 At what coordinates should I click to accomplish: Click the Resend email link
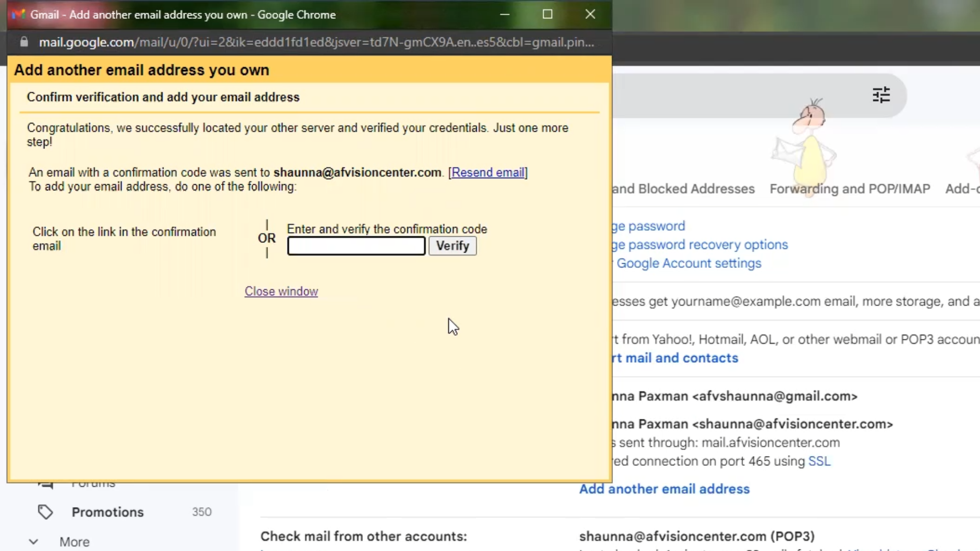pyautogui.click(x=488, y=172)
